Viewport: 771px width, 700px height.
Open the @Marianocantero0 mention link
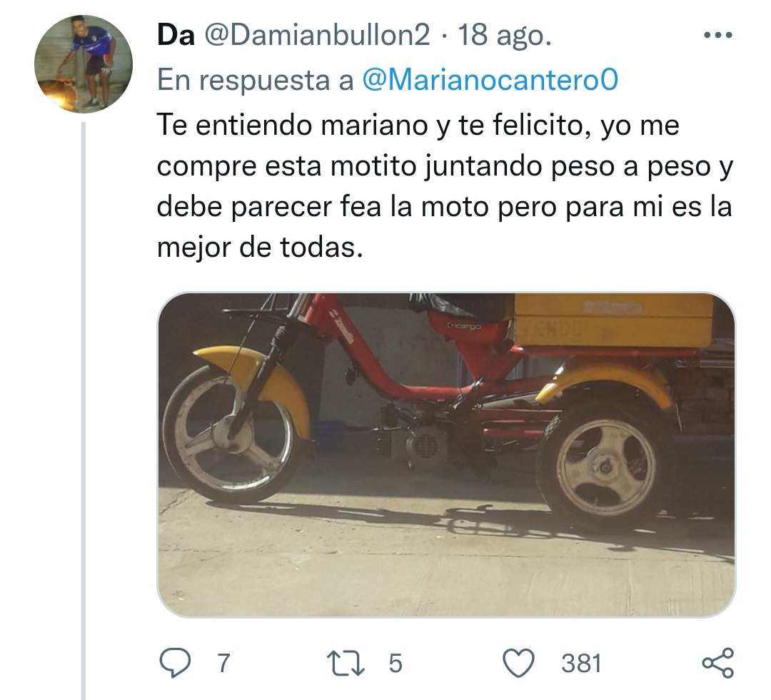490,80
